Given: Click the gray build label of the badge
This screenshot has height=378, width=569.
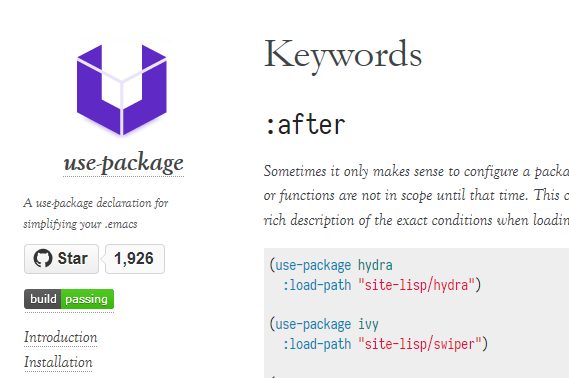Looking at the screenshot, I should coord(43,299).
